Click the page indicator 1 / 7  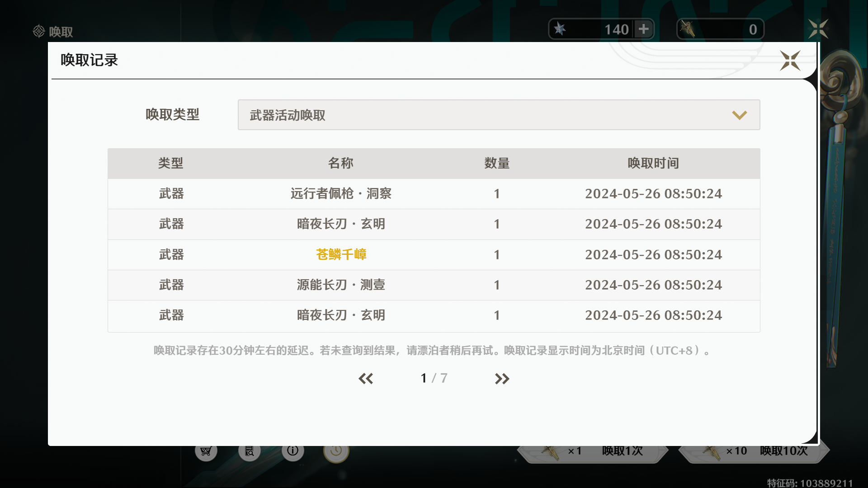tap(434, 378)
